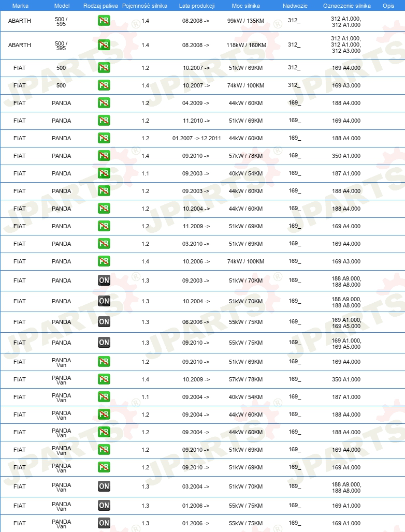The height and width of the screenshot is (532, 405).
Task: Click petrol fuel icon in ABARTH 135KM row
Action: point(104,21)
